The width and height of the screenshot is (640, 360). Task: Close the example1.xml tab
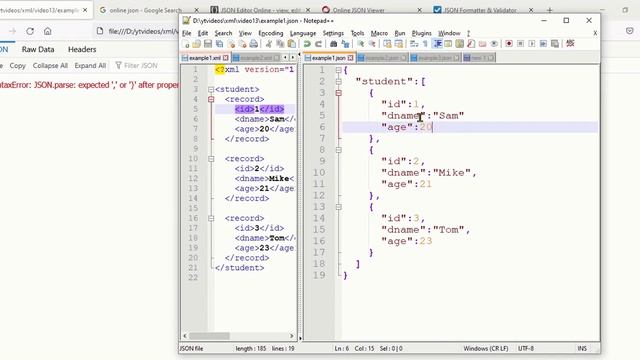pos(226,58)
